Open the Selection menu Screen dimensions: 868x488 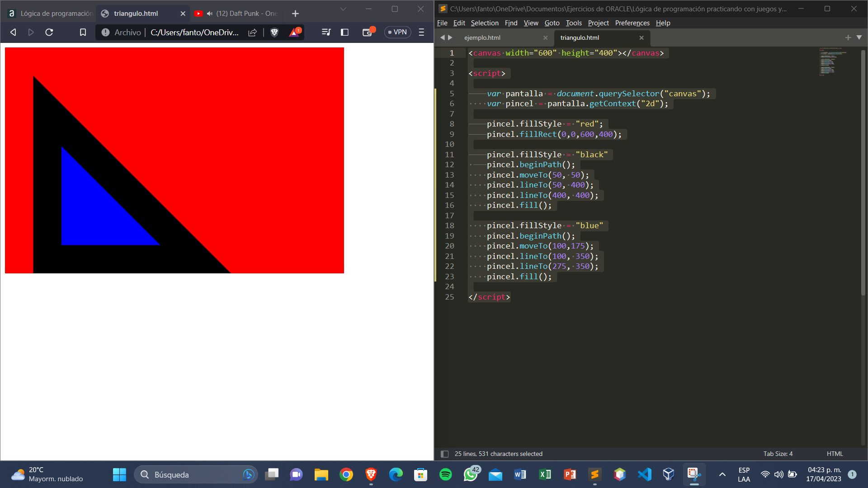(x=485, y=23)
